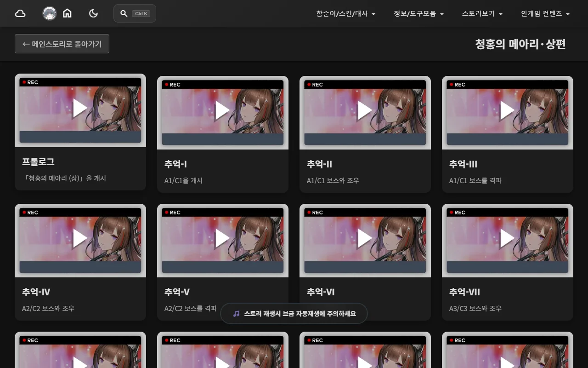Image resolution: width=588 pixels, height=368 pixels.
Task: Go to the home icon
Action: point(67,13)
